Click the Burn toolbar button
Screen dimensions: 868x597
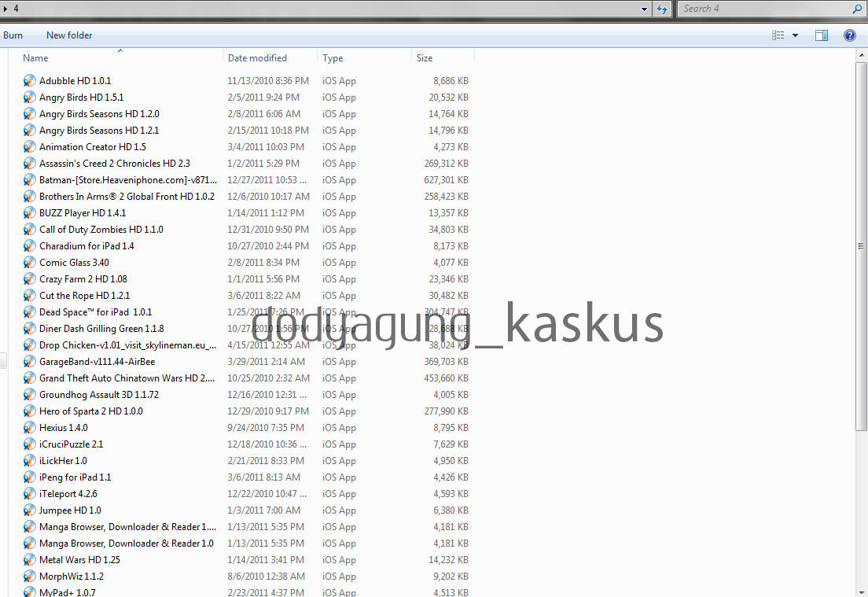13,35
